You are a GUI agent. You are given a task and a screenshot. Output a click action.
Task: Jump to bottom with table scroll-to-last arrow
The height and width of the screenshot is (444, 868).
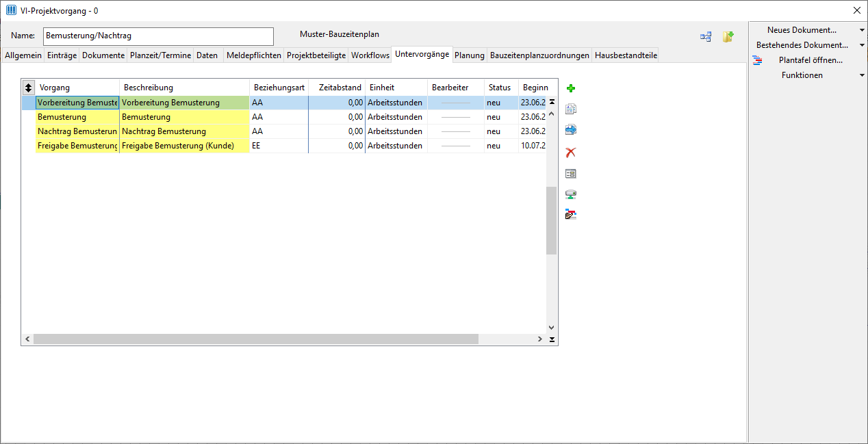552,339
